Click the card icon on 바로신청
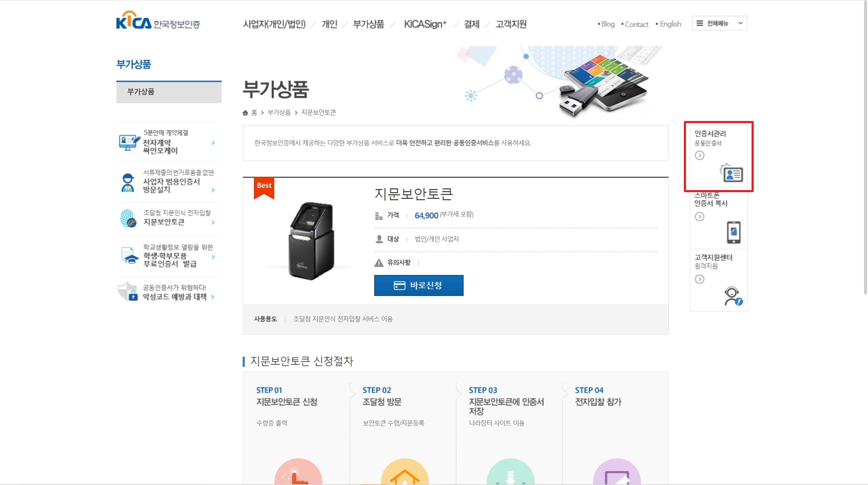868x485 pixels. coord(399,285)
